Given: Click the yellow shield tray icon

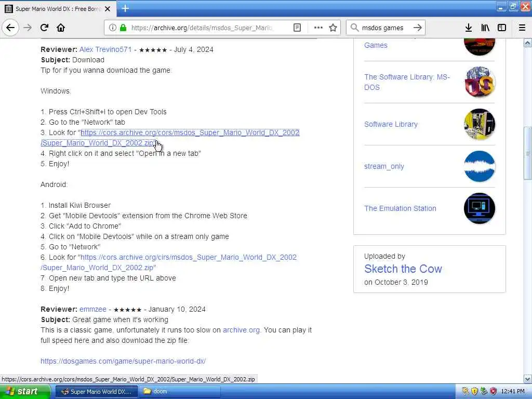Looking at the screenshot, I should [x=474, y=392].
